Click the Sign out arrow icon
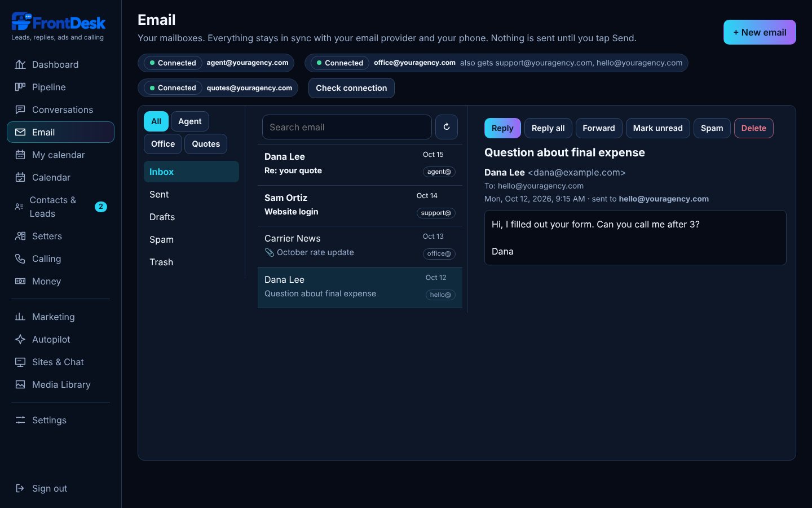The image size is (812, 508). 20,488
